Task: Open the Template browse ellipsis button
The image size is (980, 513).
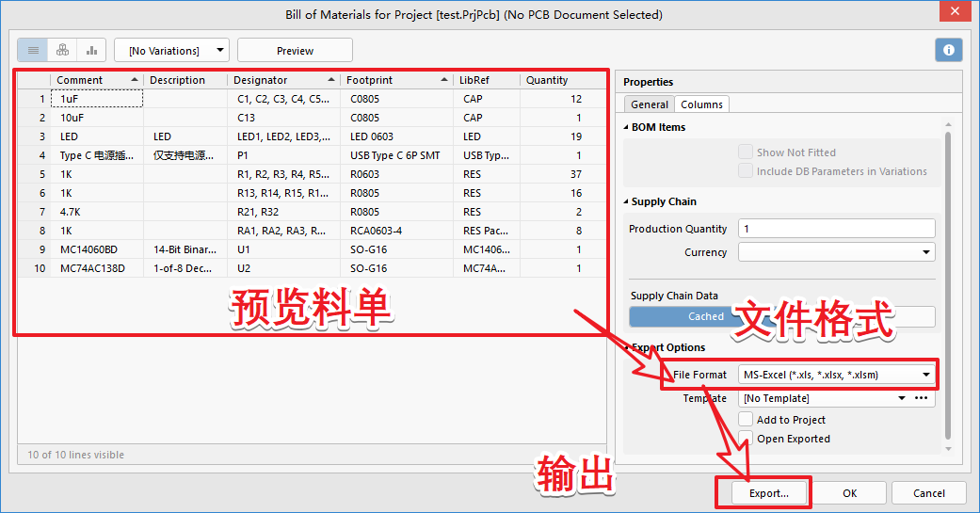Action: coord(922,398)
